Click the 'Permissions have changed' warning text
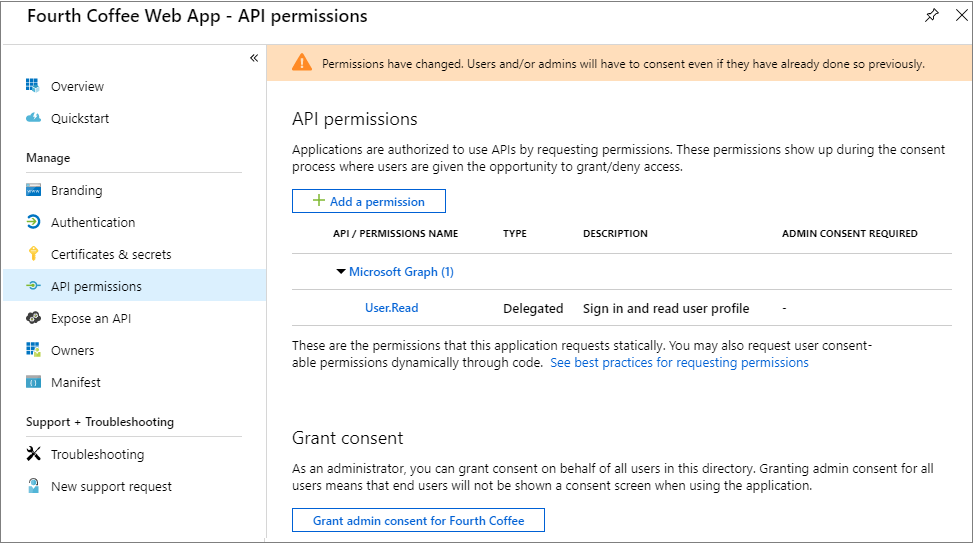Image resolution: width=973 pixels, height=543 pixels. click(623, 63)
